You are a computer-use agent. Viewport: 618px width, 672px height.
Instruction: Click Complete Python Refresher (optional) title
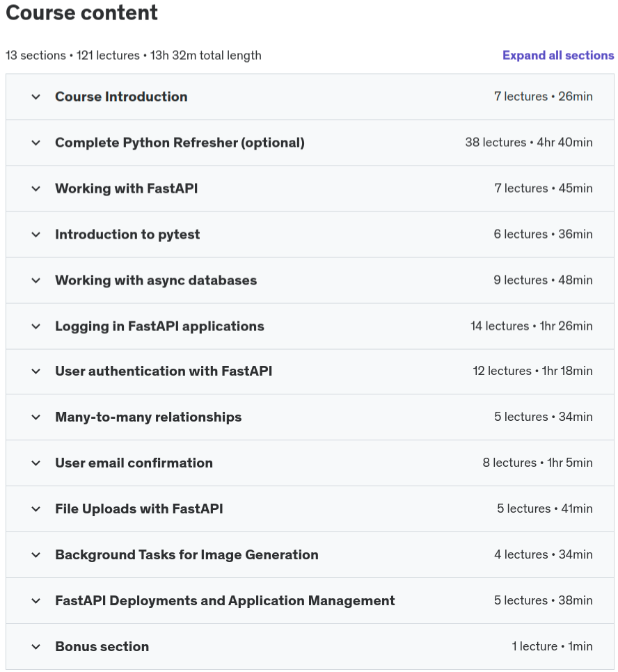tap(180, 143)
